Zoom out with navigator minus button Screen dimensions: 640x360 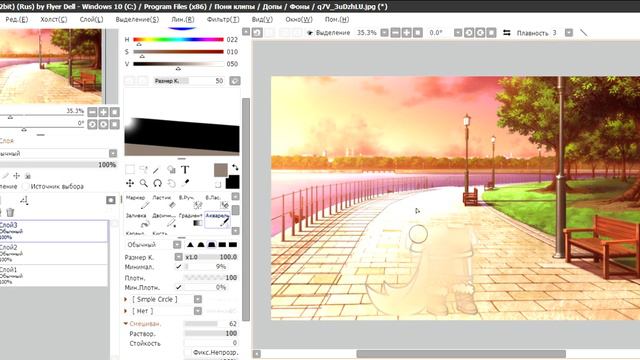click(93, 112)
